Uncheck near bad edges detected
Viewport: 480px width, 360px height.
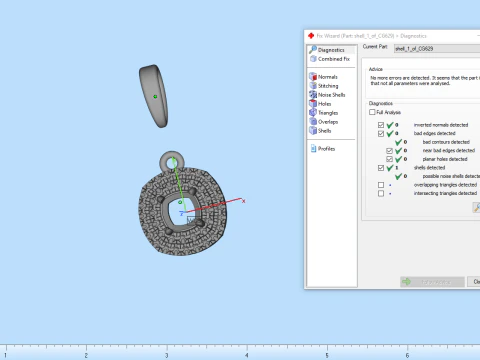(389, 151)
